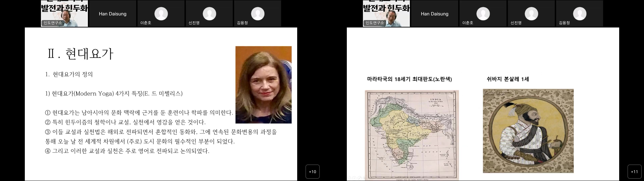Click 이춘호 name label in left window
The image size is (644, 181).
click(146, 23)
